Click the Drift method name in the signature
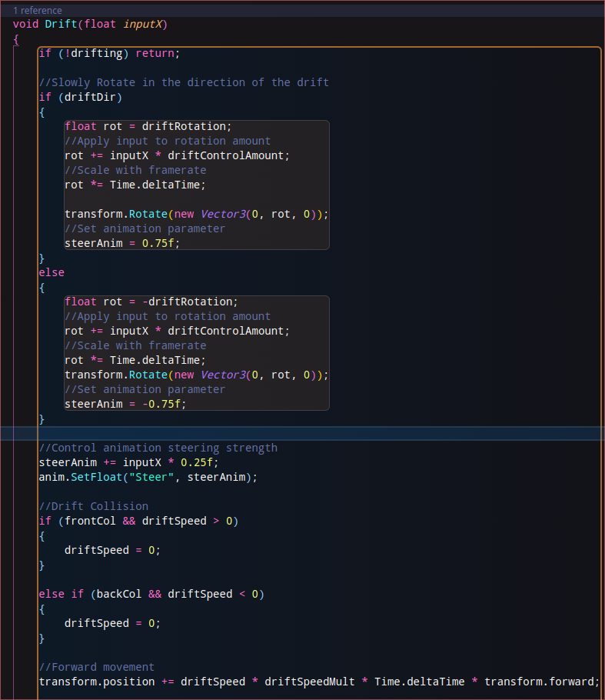The width and height of the screenshot is (605, 700). click(61, 24)
